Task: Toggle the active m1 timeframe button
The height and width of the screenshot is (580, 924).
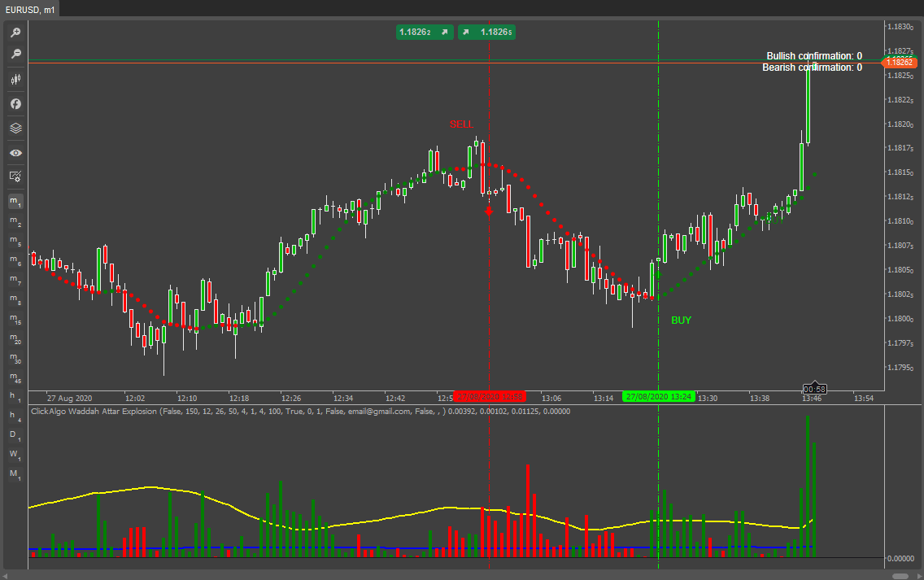Action: coord(15,200)
